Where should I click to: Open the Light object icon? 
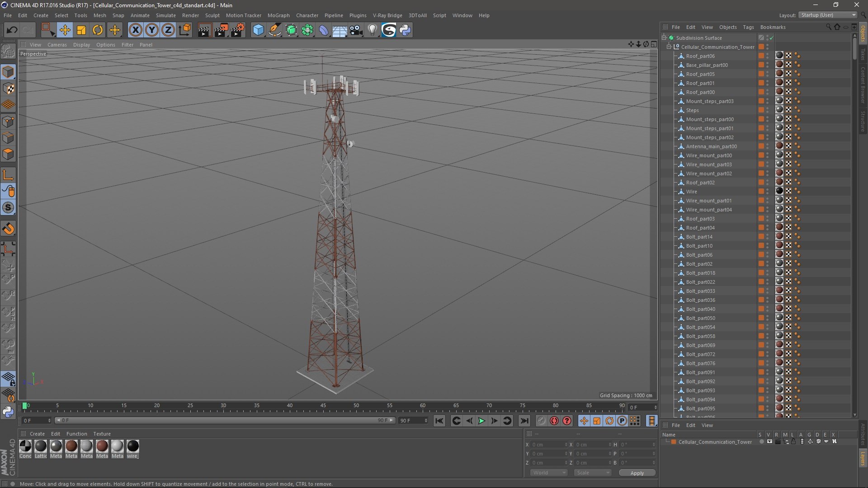pyautogui.click(x=372, y=30)
